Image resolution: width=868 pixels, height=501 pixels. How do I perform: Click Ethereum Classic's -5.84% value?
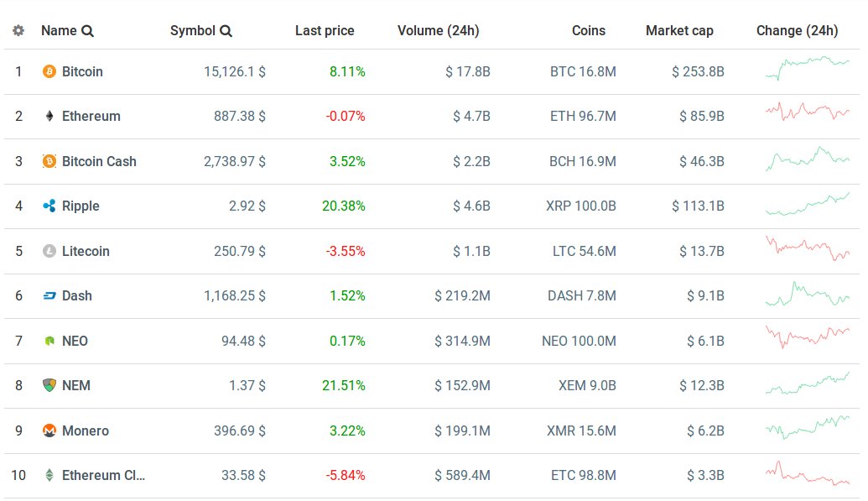pos(346,475)
